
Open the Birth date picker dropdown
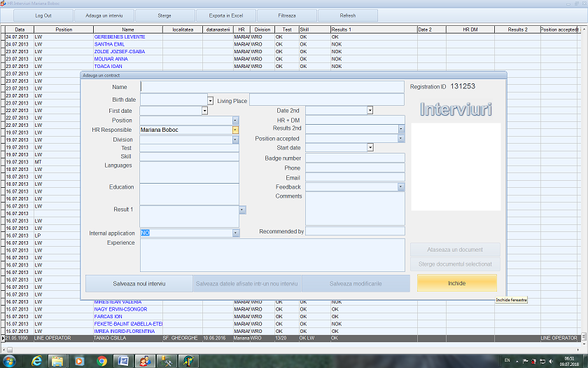point(210,101)
